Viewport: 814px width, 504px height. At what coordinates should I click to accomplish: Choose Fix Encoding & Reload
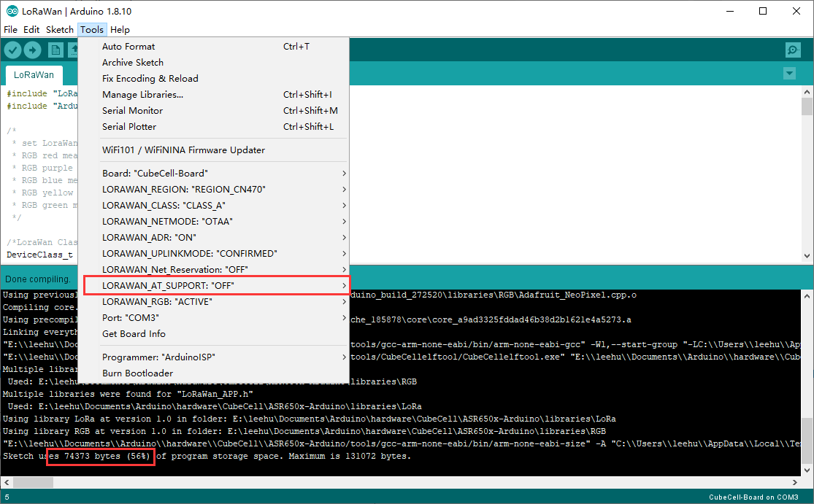pyautogui.click(x=214, y=79)
